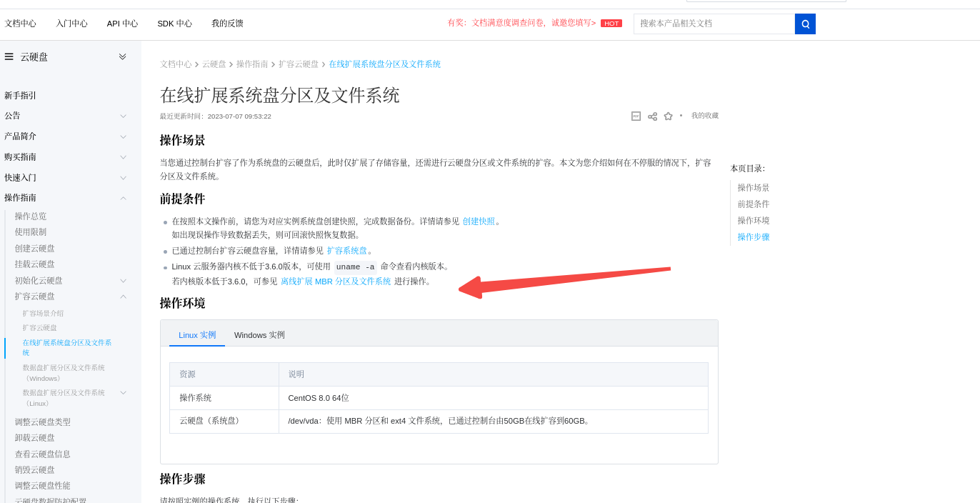Bookmark the page with the star icon

(x=668, y=116)
